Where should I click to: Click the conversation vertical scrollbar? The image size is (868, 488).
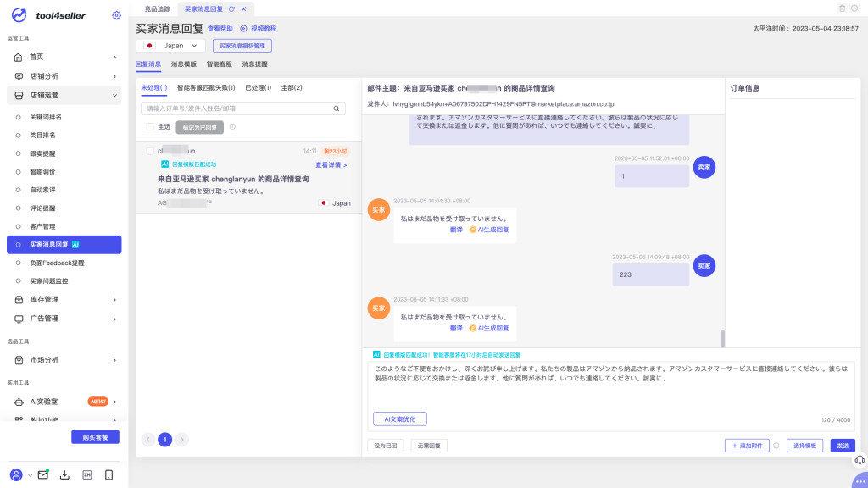(722, 339)
